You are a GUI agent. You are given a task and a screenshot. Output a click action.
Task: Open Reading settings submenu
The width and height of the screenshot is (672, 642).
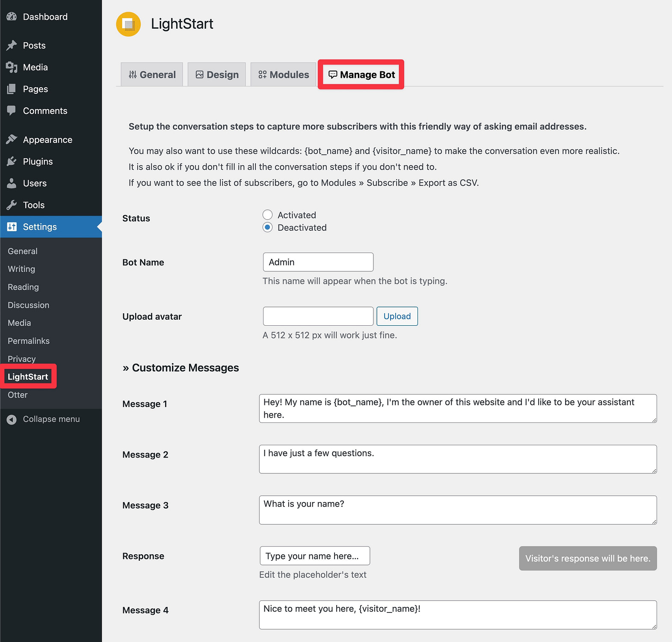point(23,287)
